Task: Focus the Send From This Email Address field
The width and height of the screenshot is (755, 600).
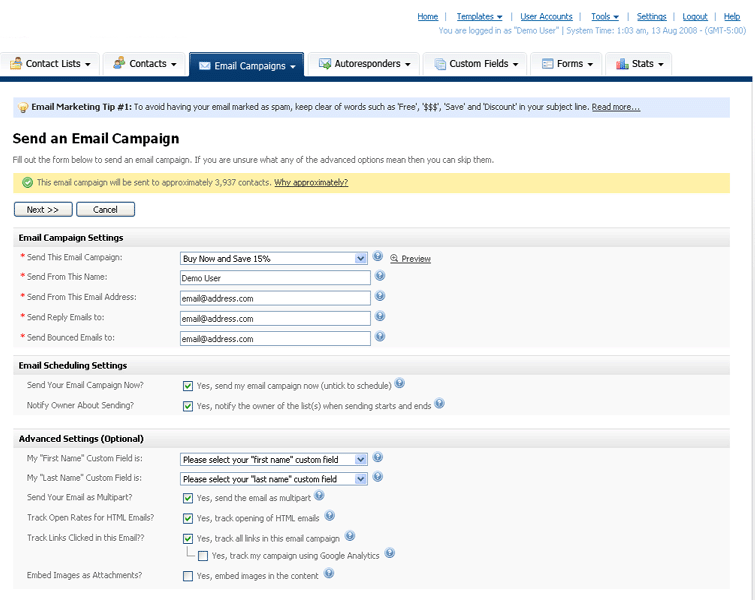Action: tap(275, 298)
